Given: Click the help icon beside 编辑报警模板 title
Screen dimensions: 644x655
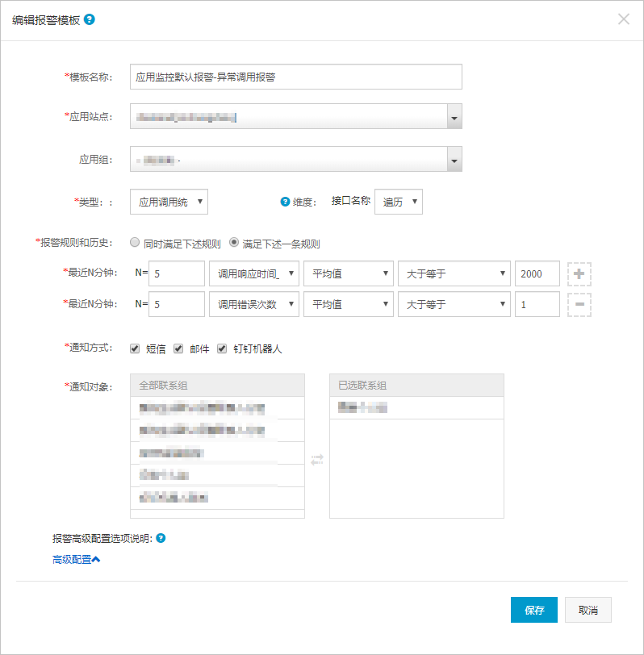Looking at the screenshot, I should tap(90, 19).
